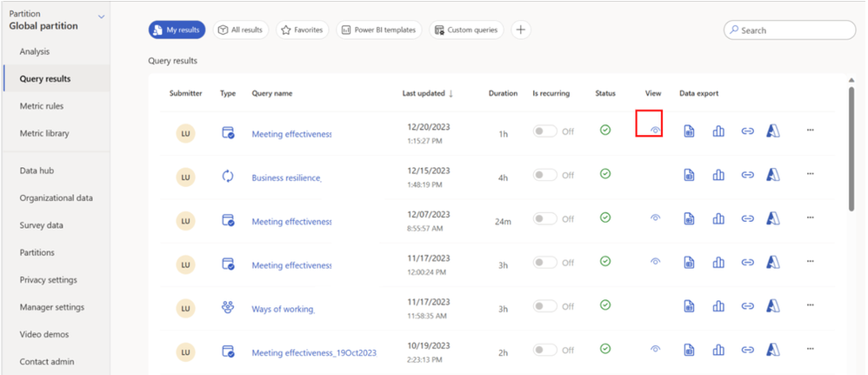Image resolution: width=868 pixels, height=375 pixels.
Task: Open more options ellipsis for Business resilience row
Action: coord(810,175)
